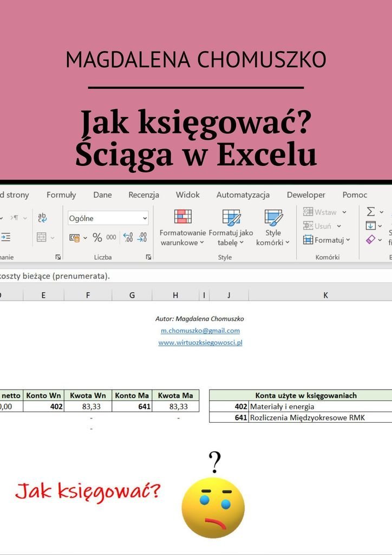
Task: Select column header K
Action: tap(325, 295)
